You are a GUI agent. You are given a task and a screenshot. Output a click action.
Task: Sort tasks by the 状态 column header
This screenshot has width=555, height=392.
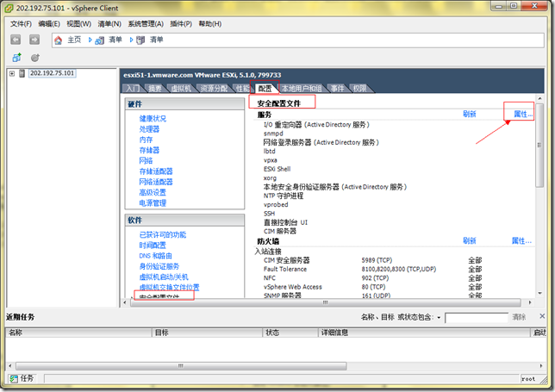[290, 333]
